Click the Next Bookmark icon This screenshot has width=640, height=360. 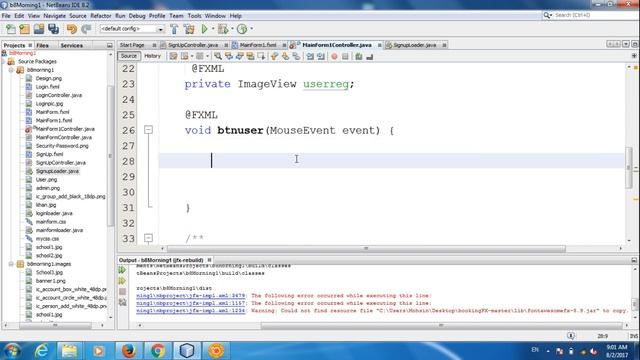pyautogui.click(x=285, y=56)
